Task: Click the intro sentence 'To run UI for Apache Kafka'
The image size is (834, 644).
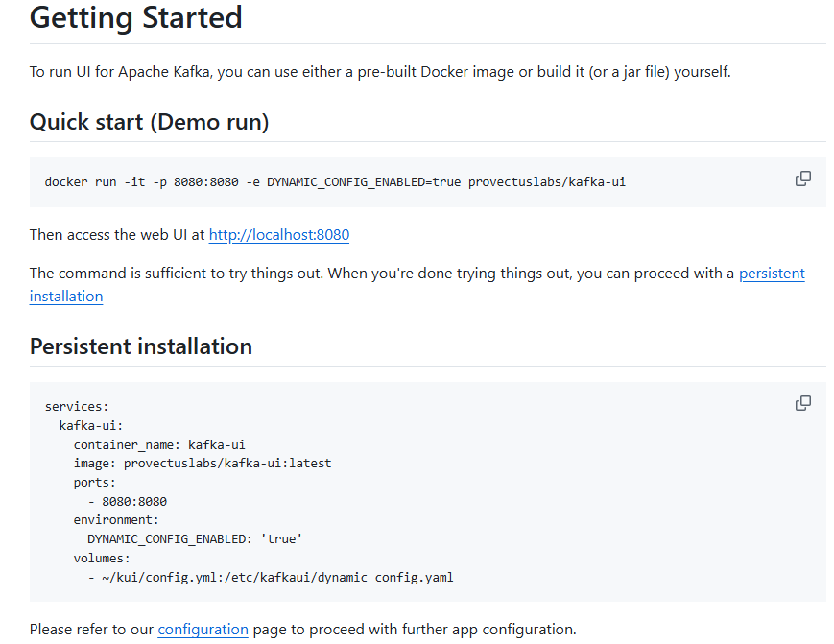Action: coord(380,72)
